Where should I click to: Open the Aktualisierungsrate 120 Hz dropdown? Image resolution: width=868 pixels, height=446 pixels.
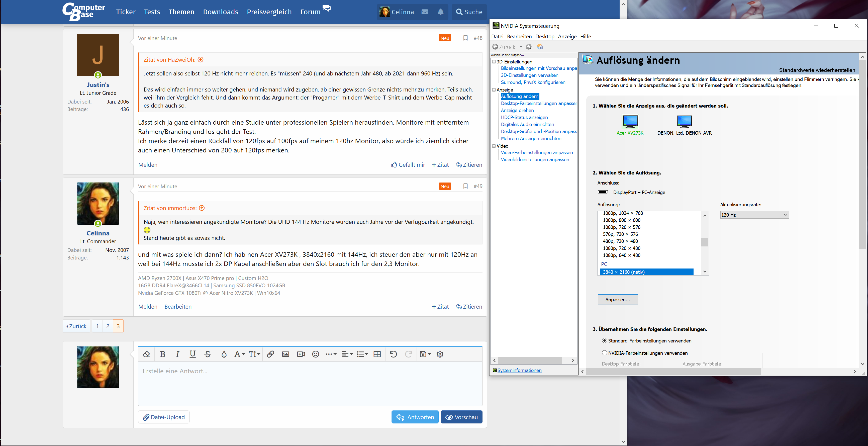click(x=754, y=215)
